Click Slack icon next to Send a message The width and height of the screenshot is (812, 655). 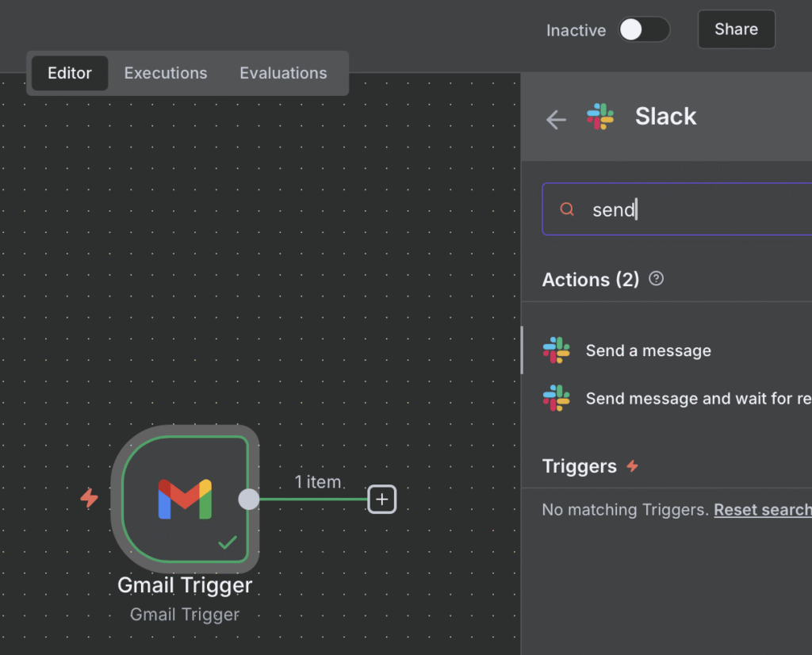point(556,350)
